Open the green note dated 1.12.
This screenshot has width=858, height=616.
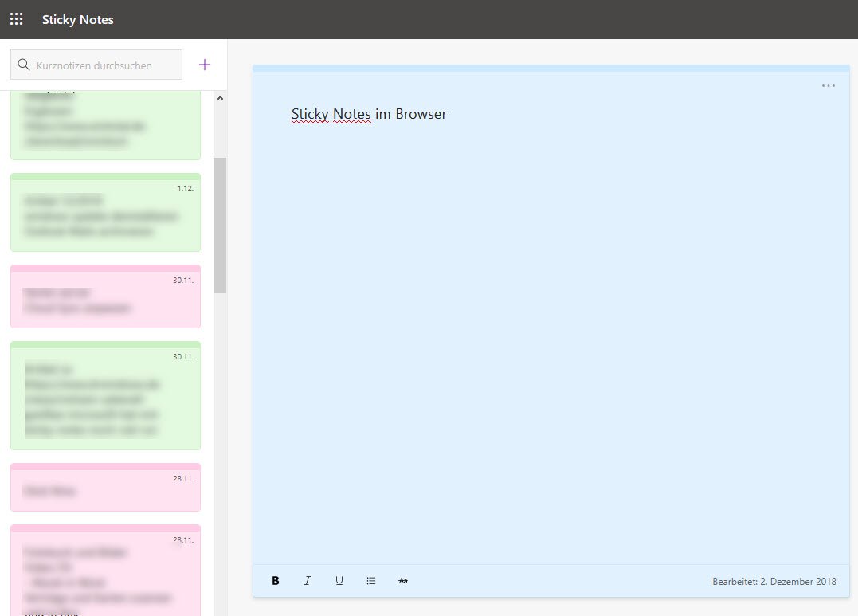106,213
